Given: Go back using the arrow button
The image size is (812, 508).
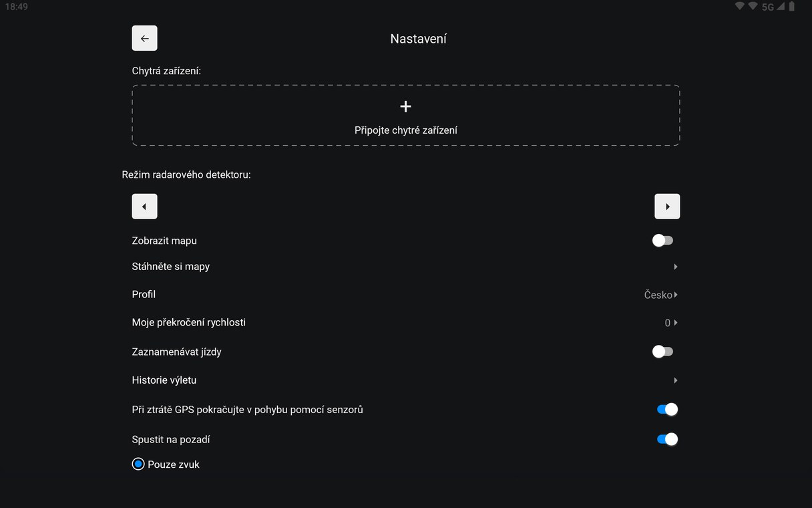Looking at the screenshot, I should (144, 38).
